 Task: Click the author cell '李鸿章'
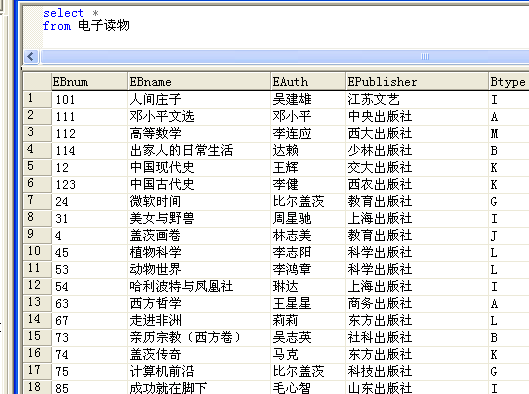[308, 270]
